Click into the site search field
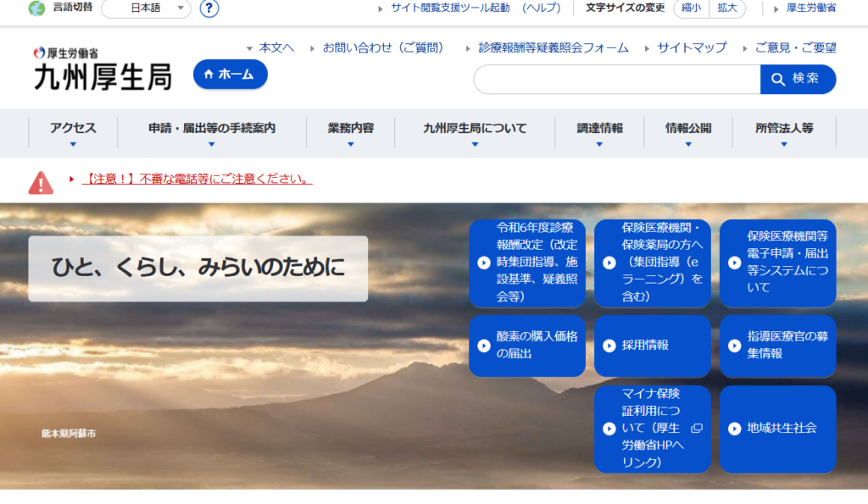 click(617, 79)
